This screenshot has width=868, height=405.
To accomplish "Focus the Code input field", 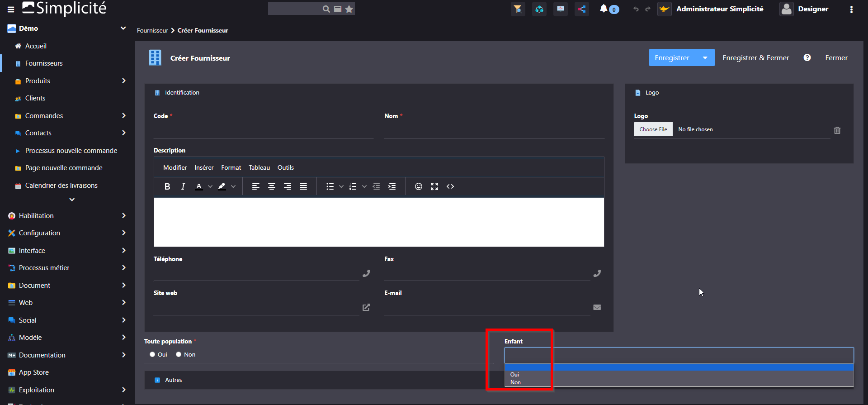I will (264, 130).
